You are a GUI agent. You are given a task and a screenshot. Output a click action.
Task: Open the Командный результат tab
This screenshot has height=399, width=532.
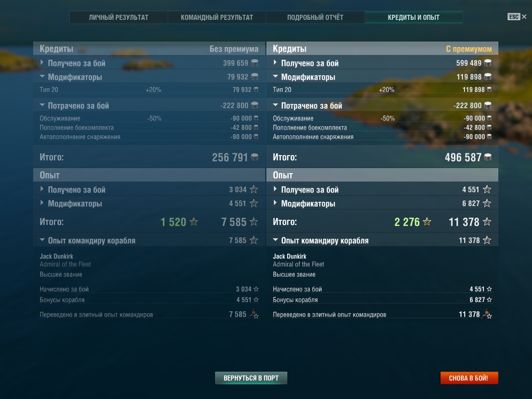coord(217,17)
